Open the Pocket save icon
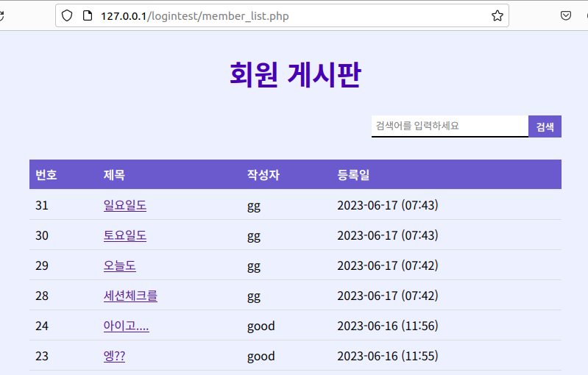Screen dimensions: 588x375 tap(565, 15)
